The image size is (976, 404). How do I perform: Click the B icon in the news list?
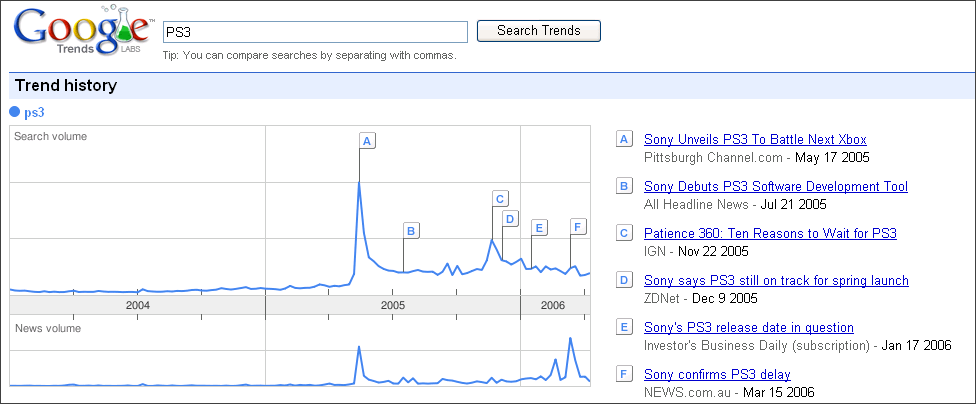point(624,187)
